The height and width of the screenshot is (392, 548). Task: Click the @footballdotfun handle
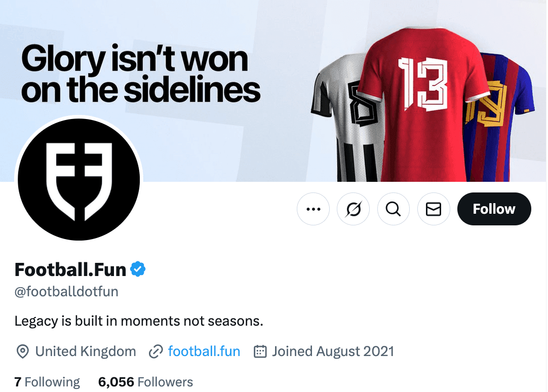coord(66,291)
